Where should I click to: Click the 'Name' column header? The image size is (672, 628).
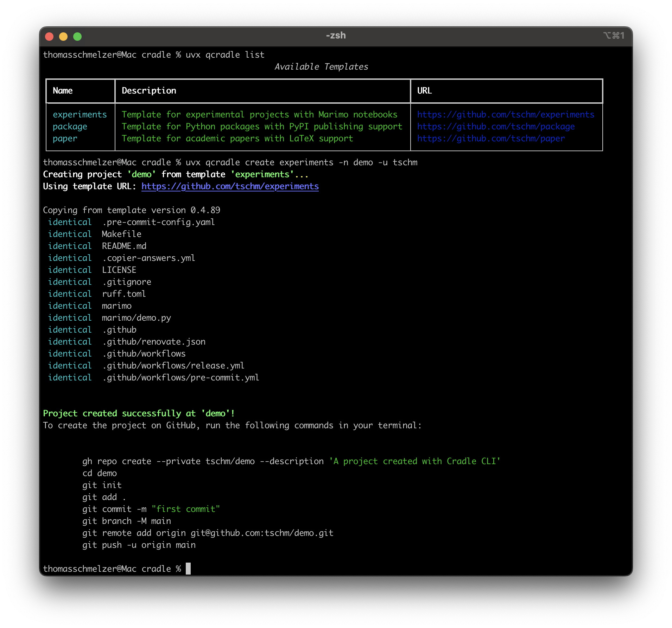(x=63, y=91)
